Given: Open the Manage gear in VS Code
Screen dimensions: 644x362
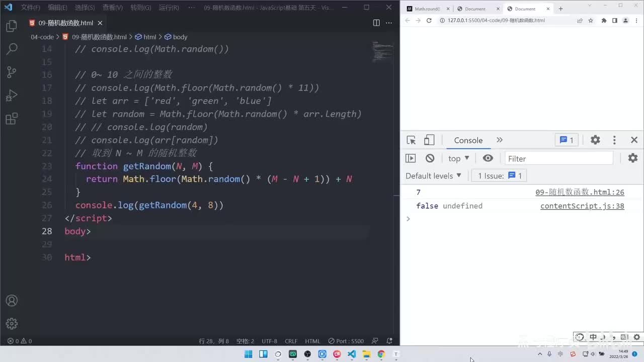Looking at the screenshot, I should point(12,323).
